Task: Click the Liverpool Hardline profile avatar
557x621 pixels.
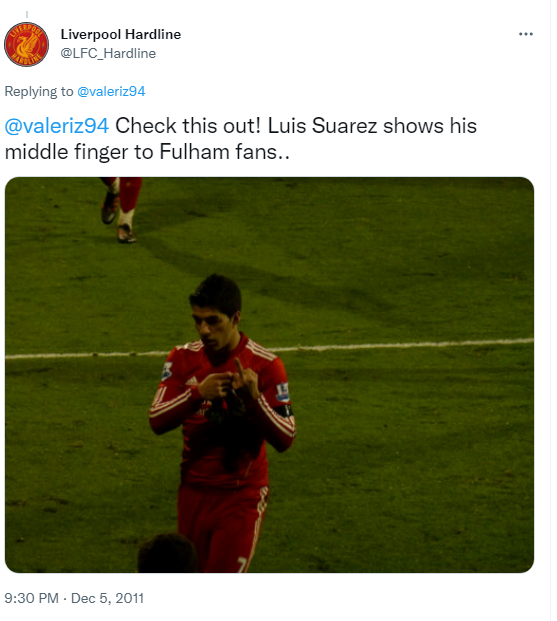Action: (26, 44)
